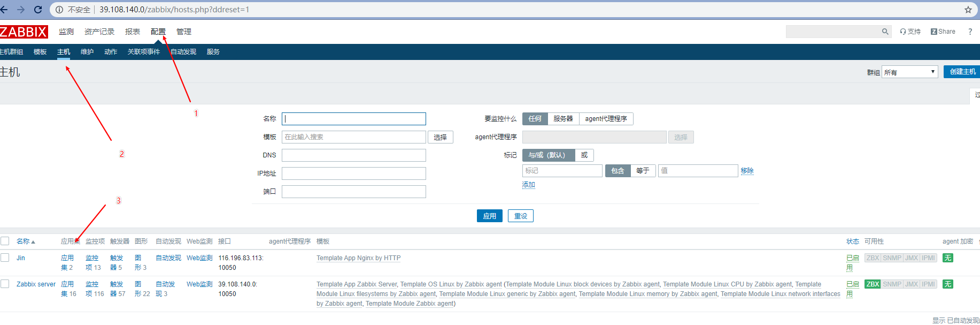This screenshot has width=980, height=325.
Task: Click the browser reload icon
Action: coord(38,10)
